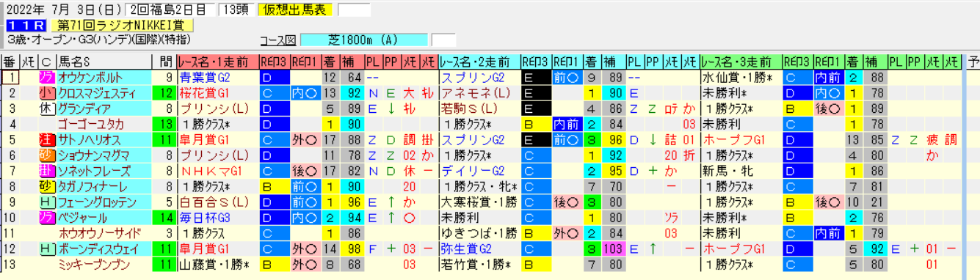
Task: Click the H mark beside フェーングロッテン
Action: [x=46, y=202]
